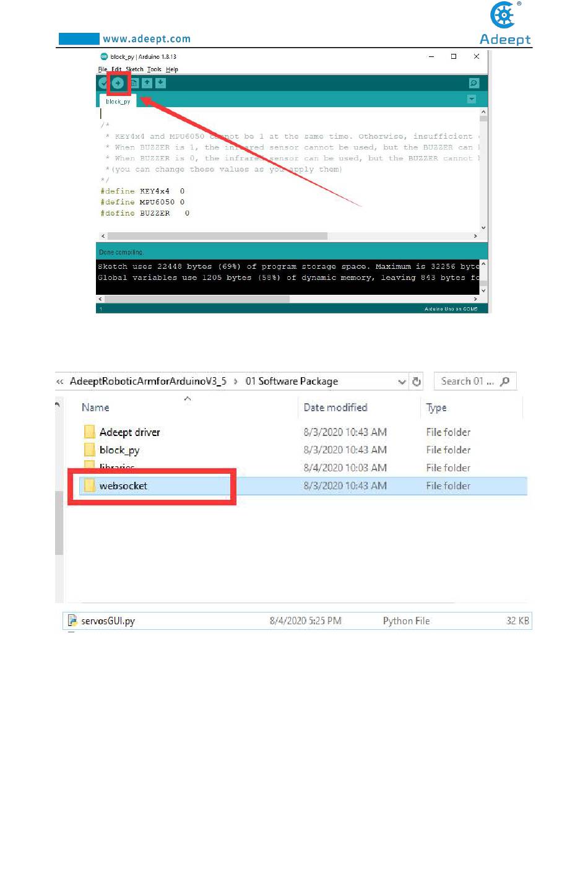The height and width of the screenshot is (872, 588).
Task: Click the refresh icon beside address bar
Action: click(417, 381)
